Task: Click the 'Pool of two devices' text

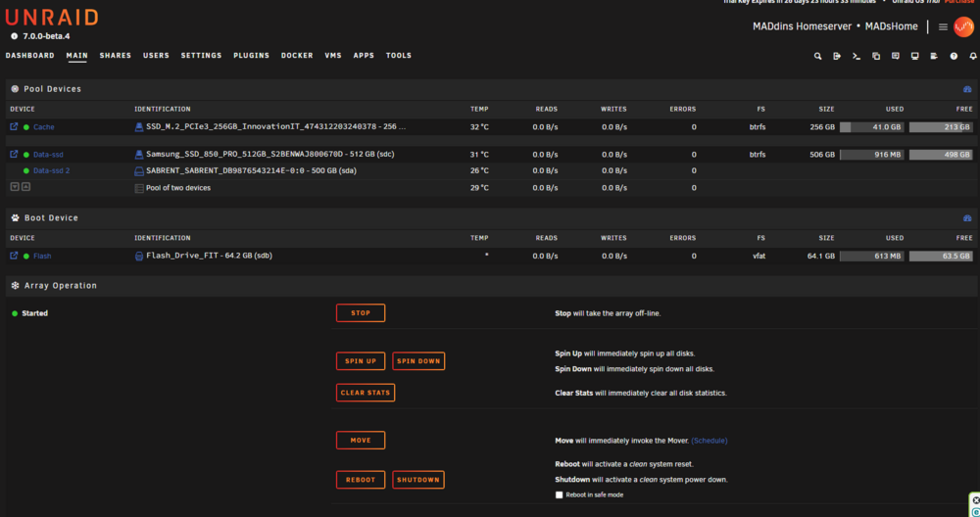Action: tap(178, 188)
